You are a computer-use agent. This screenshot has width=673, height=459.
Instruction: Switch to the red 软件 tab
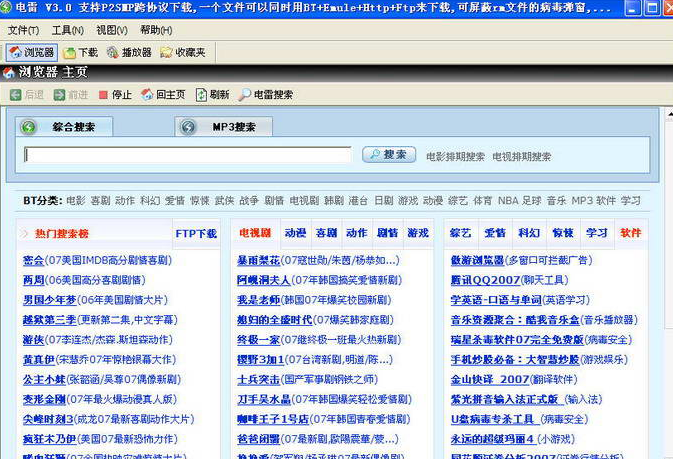(x=631, y=233)
